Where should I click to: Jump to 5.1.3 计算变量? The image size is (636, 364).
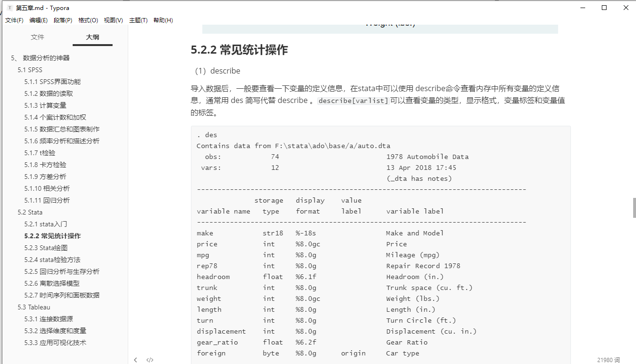tap(46, 105)
